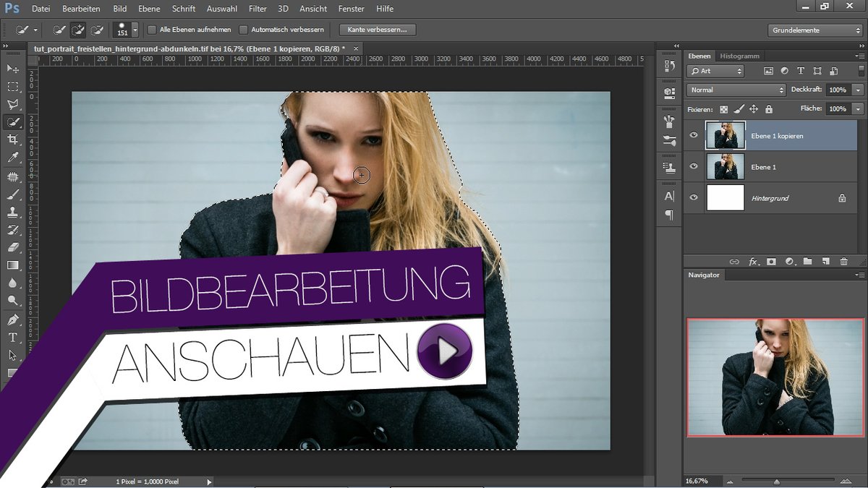
Task: Check the 'Automatisch verbessern' option
Action: (244, 30)
